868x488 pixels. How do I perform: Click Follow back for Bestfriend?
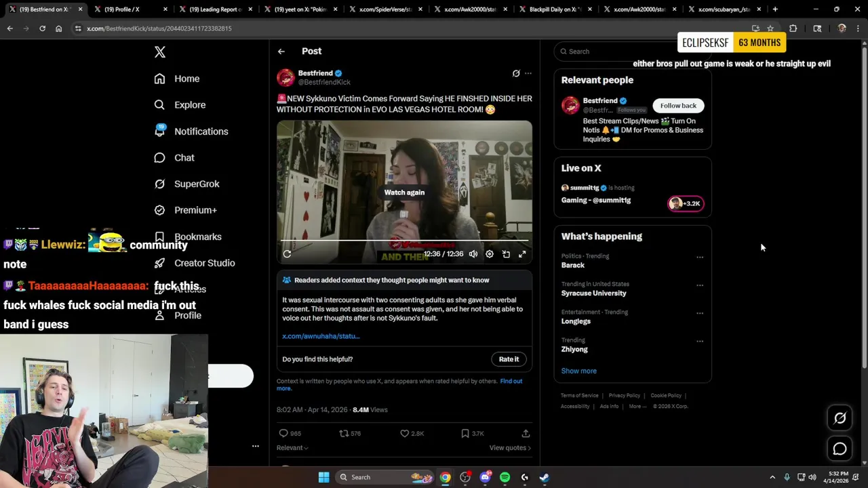coord(678,106)
